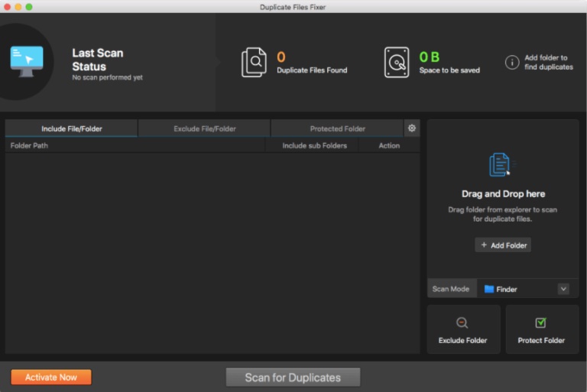587x392 pixels.
Task: Click the blue Finder folder icon
Action: coord(489,289)
